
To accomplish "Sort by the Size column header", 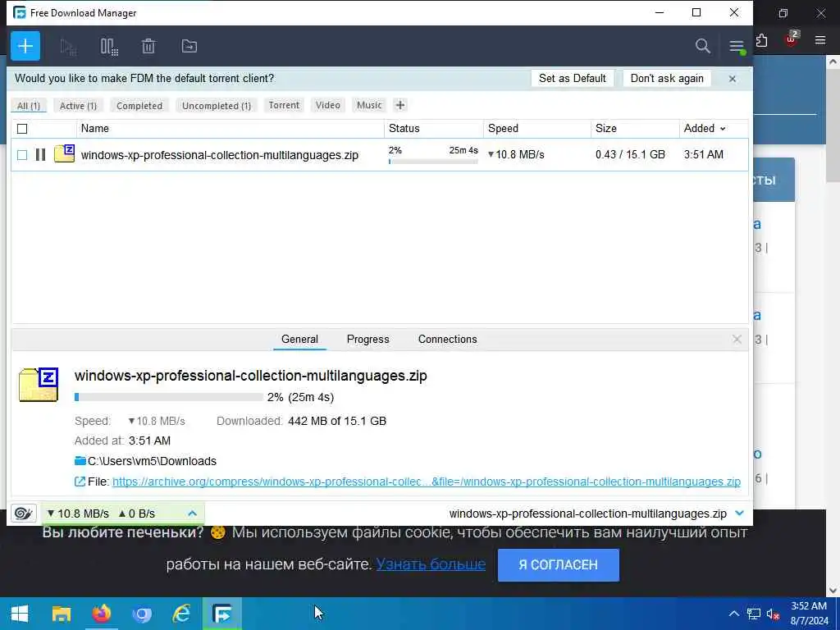I will [x=635, y=129].
